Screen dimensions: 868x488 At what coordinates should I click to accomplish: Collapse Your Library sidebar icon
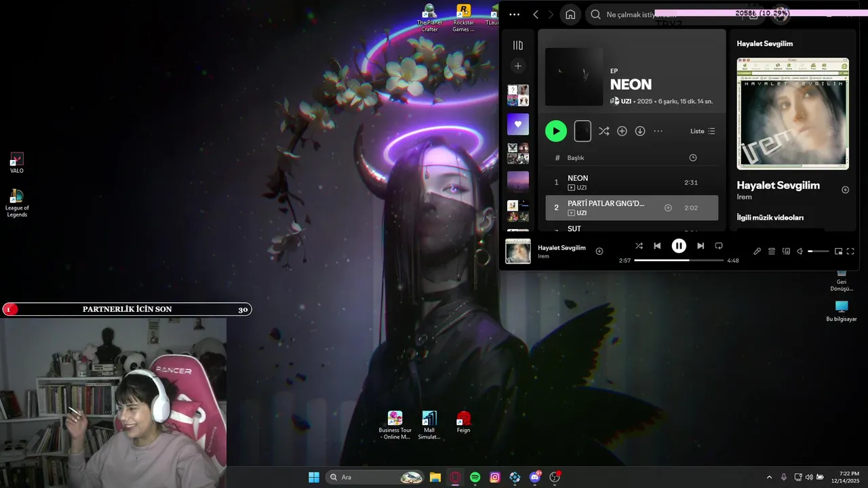(x=518, y=45)
